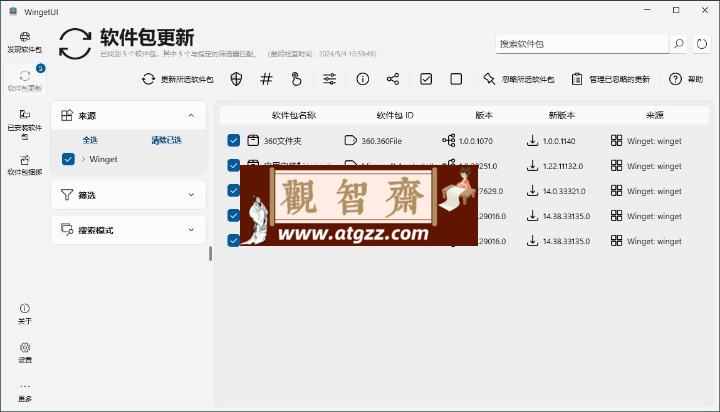Click the version icon beside 1.0.0.1070
Image resolution: width=720 pixels, height=412 pixels.
pos(449,140)
